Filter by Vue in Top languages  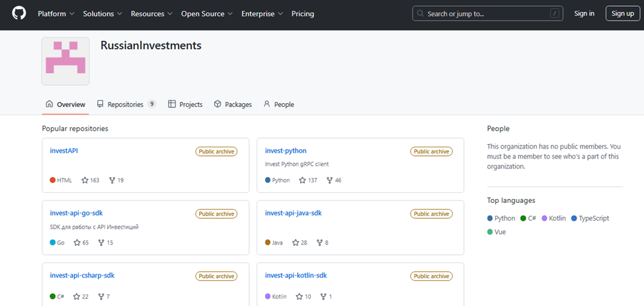[497, 232]
